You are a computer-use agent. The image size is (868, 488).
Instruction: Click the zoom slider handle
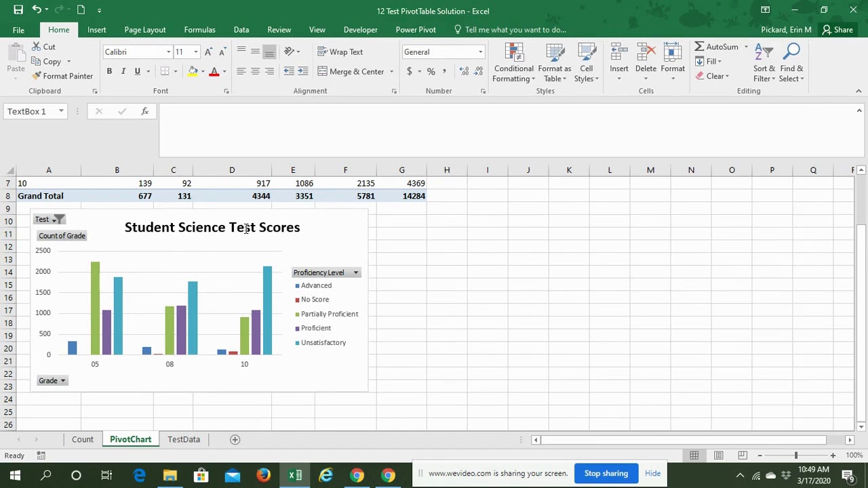[x=796, y=455]
